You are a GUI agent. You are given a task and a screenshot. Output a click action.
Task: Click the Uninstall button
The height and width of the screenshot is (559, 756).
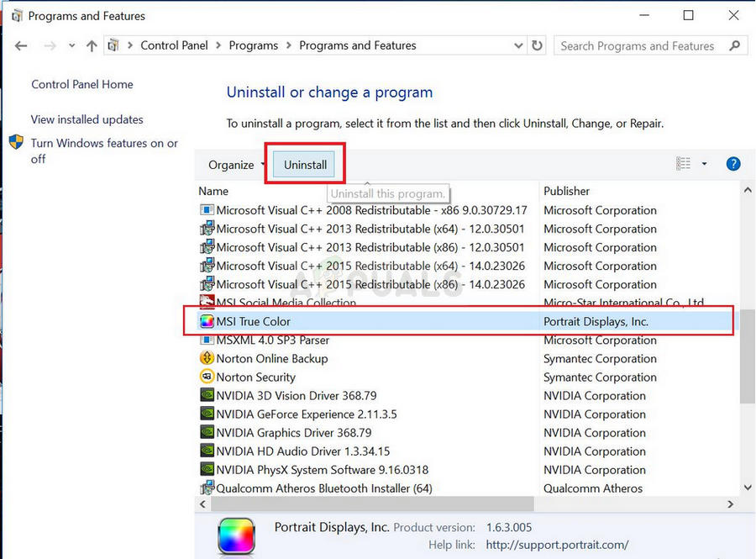(x=305, y=165)
